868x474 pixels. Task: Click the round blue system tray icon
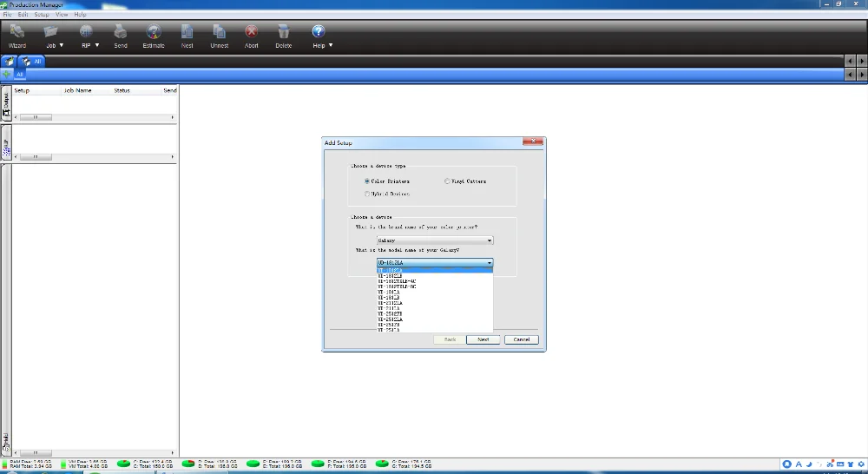tap(786, 464)
